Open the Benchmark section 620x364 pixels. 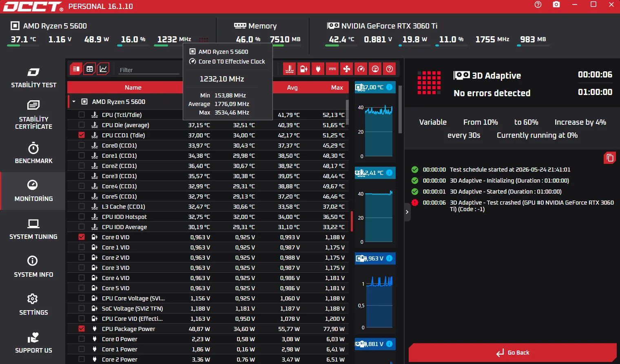(33, 153)
